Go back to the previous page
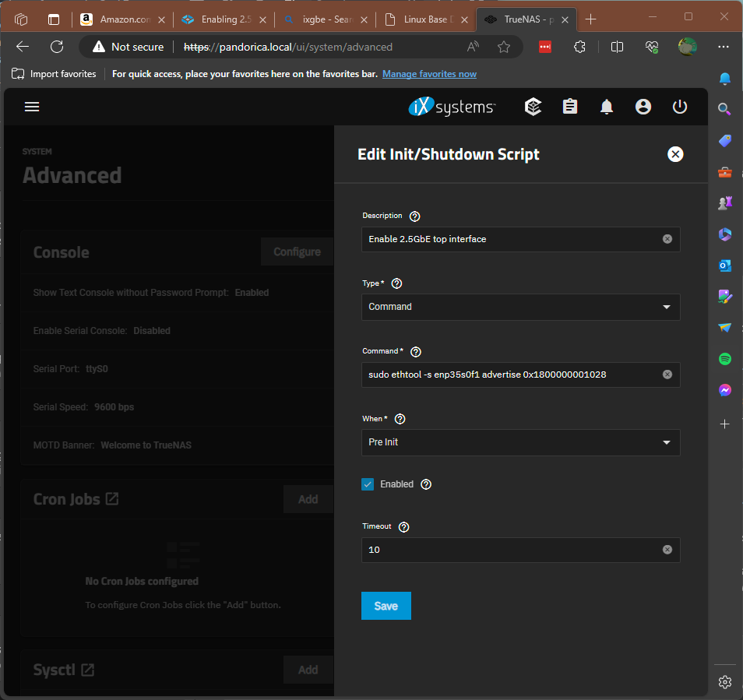Viewport: 743px width, 700px height. click(x=23, y=47)
